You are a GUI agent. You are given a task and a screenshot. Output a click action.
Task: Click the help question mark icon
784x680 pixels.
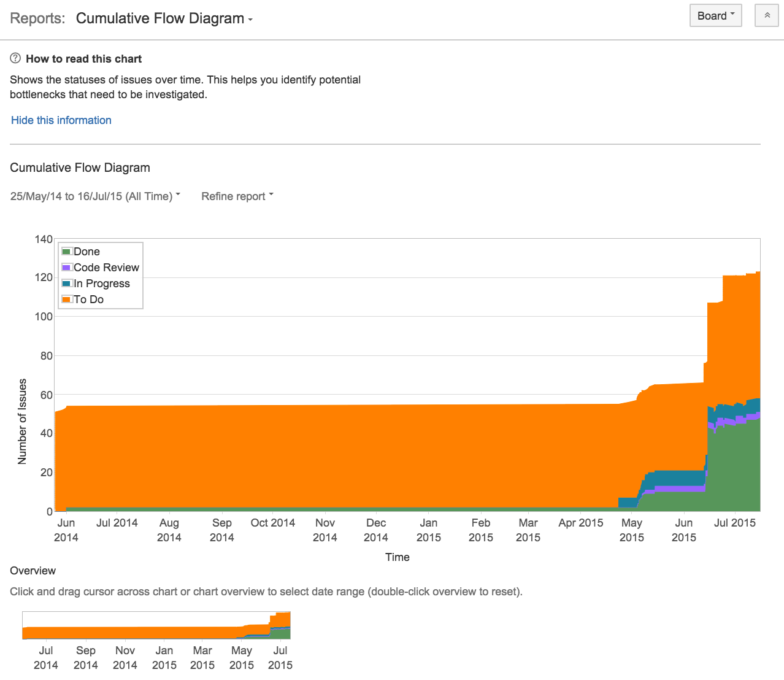[14, 58]
